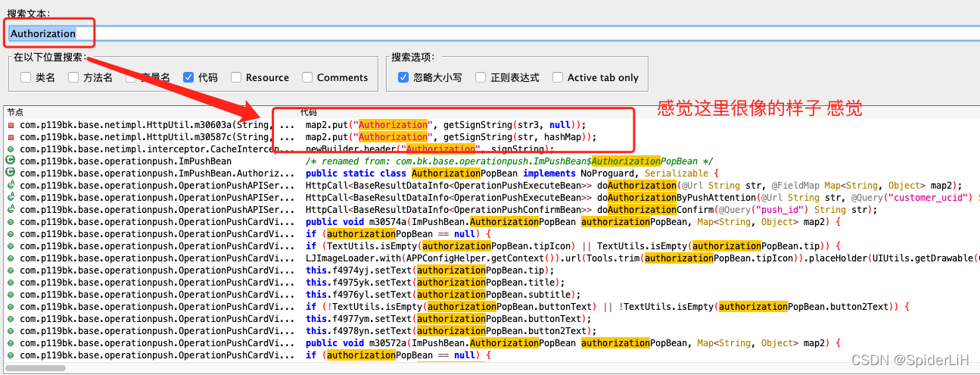Select the doAuthorizationConfirm(@Query("push_id") line
Viewport: 980px width, 375px height.
click(x=592, y=209)
